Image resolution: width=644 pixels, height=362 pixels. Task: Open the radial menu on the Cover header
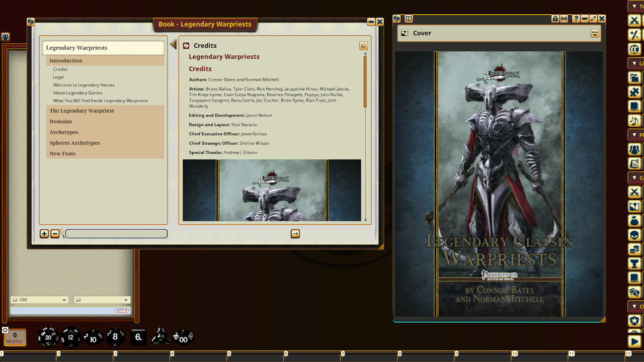[x=595, y=33]
